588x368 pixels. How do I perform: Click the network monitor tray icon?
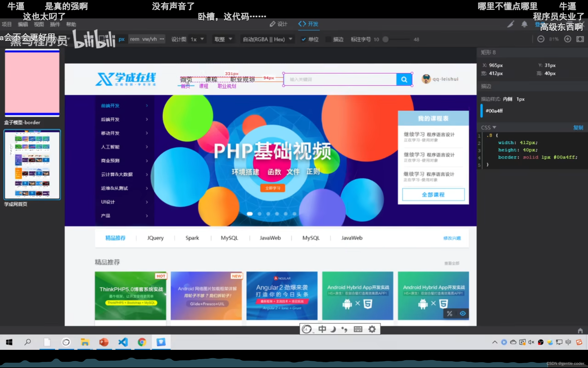(x=559, y=342)
